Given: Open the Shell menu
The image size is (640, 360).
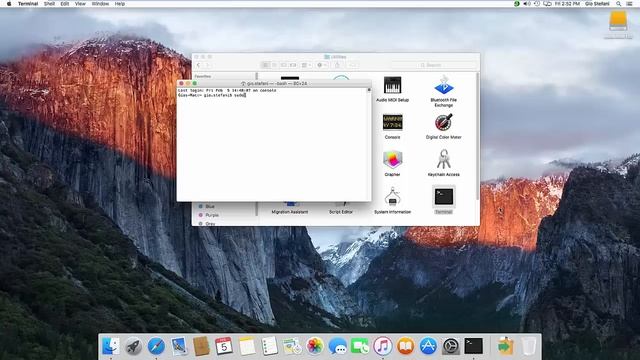Looking at the screenshot, I should point(49,4).
